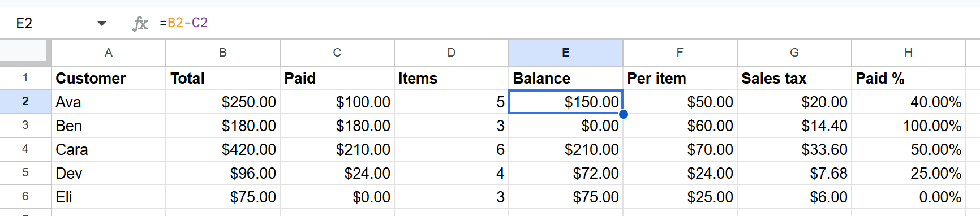
Task: Select Dev's total $96.00
Action: [x=223, y=173]
